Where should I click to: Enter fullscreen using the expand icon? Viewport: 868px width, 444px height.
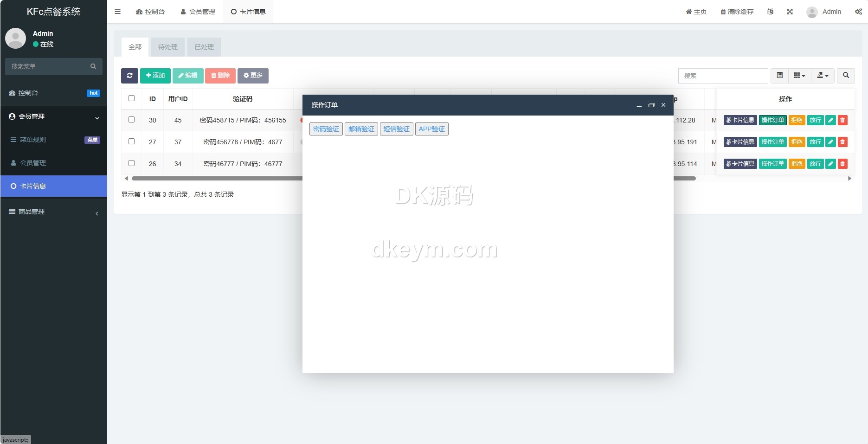790,12
